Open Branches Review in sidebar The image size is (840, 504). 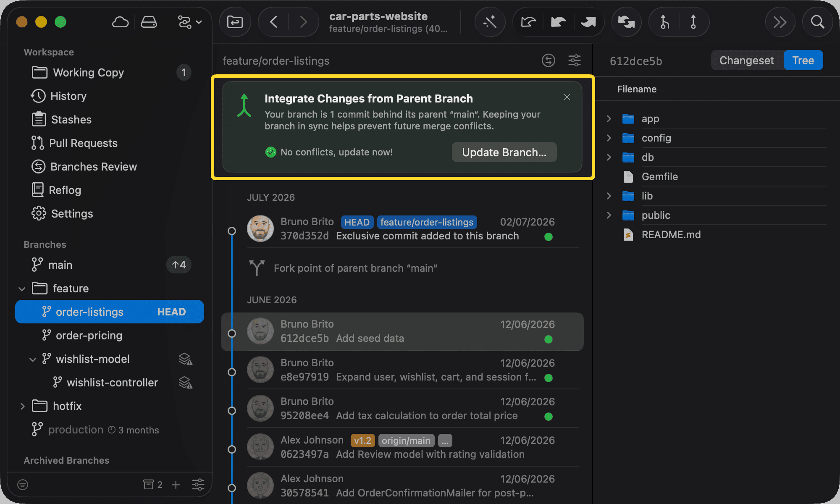coord(110,167)
